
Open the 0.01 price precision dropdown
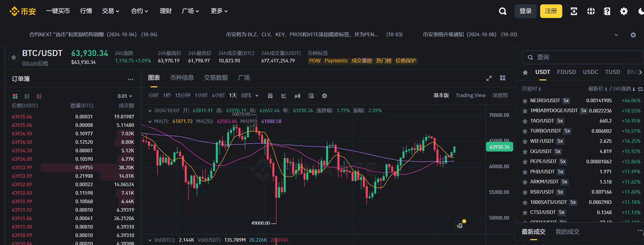click(125, 96)
